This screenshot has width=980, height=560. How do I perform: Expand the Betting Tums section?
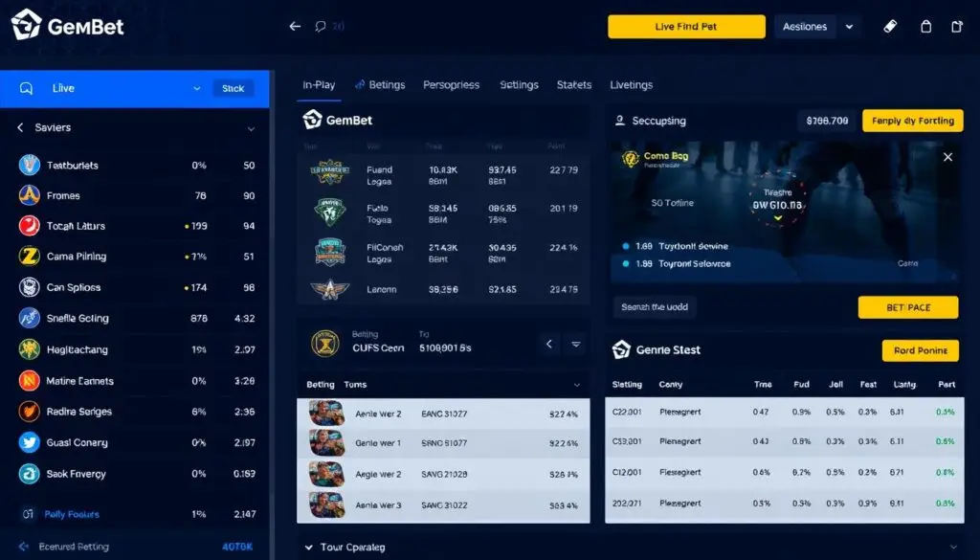(576, 384)
